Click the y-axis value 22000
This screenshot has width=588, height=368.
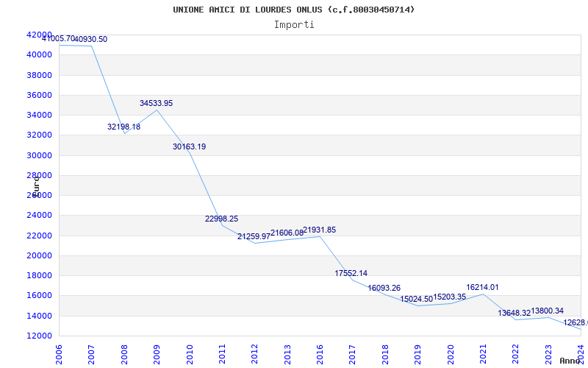tap(39, 236)
